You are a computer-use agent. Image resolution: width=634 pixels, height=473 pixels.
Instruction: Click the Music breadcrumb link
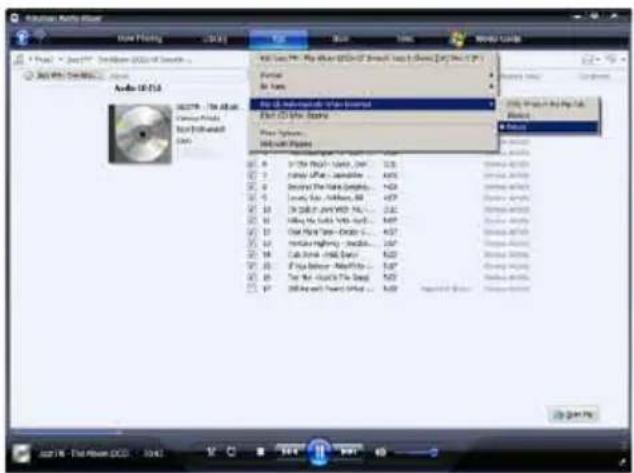click(42, 60)
